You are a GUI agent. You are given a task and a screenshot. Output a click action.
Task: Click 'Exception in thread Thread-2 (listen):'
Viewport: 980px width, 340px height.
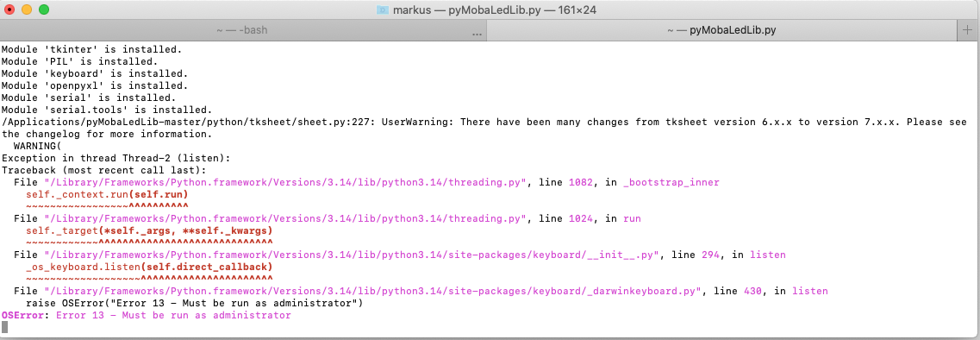[x=115, y=159]
